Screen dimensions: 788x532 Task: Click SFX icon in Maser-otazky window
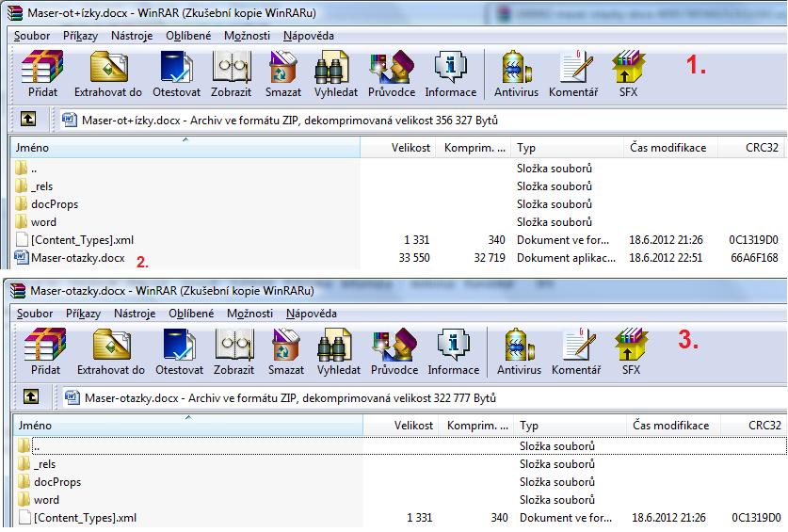pos(631,351)
